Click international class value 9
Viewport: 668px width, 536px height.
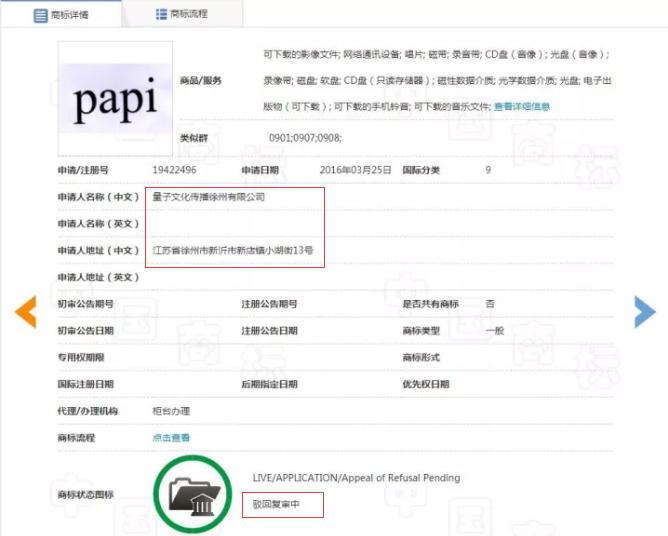(488, 170)
